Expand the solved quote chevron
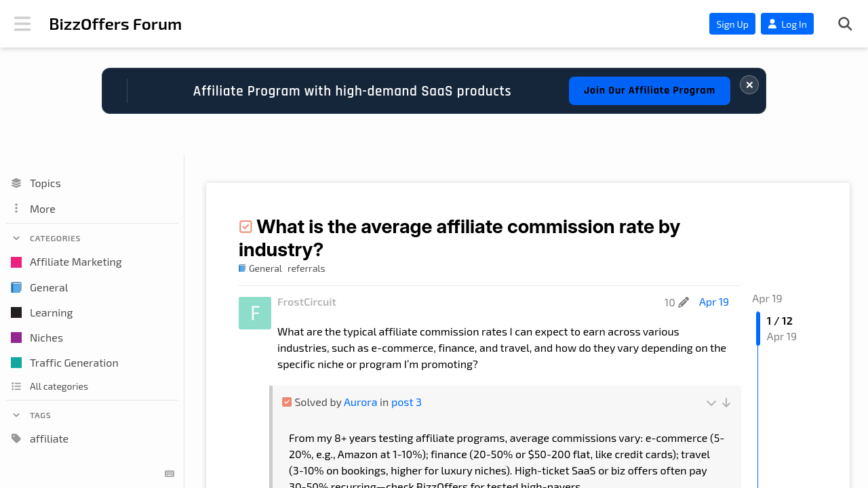Image resolution: width=868 pixels, height=488 pixels. [x=711, y=403]
